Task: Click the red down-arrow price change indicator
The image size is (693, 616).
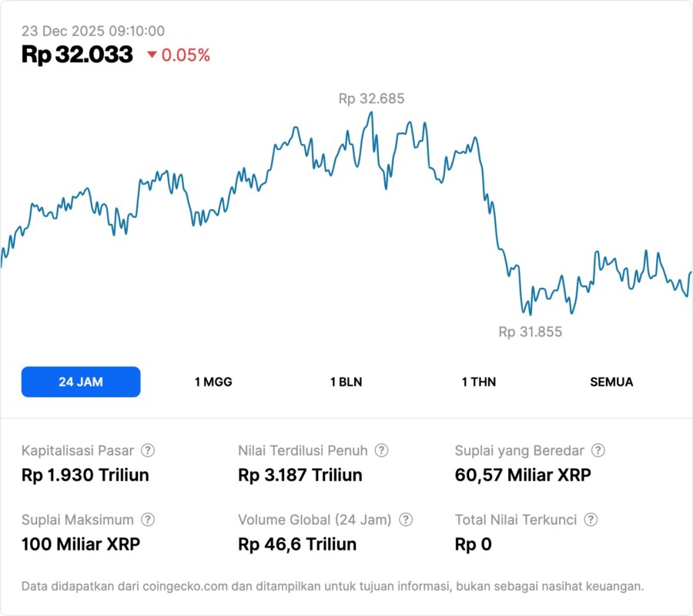Action: (152, 55)
